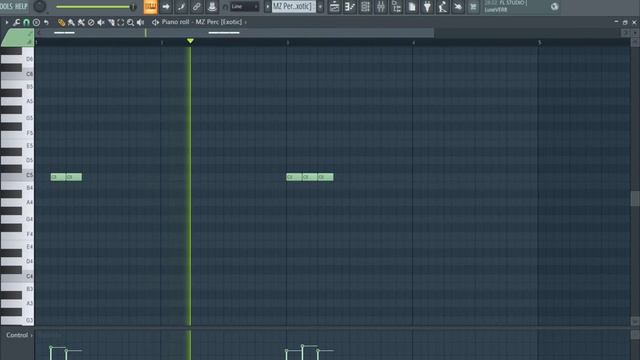The image size is (640, 360).
Task: Choose the paint drum-mode tool icon
Action: tap(81, 22)
